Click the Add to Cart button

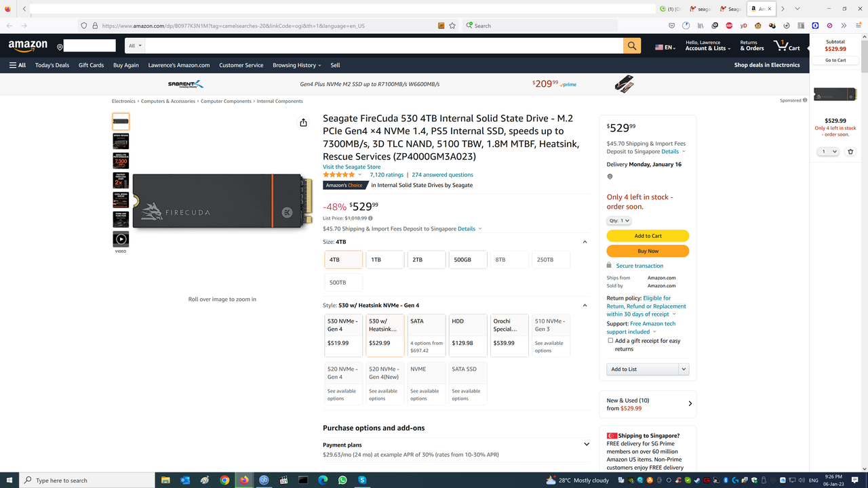[x=648, y=235]
